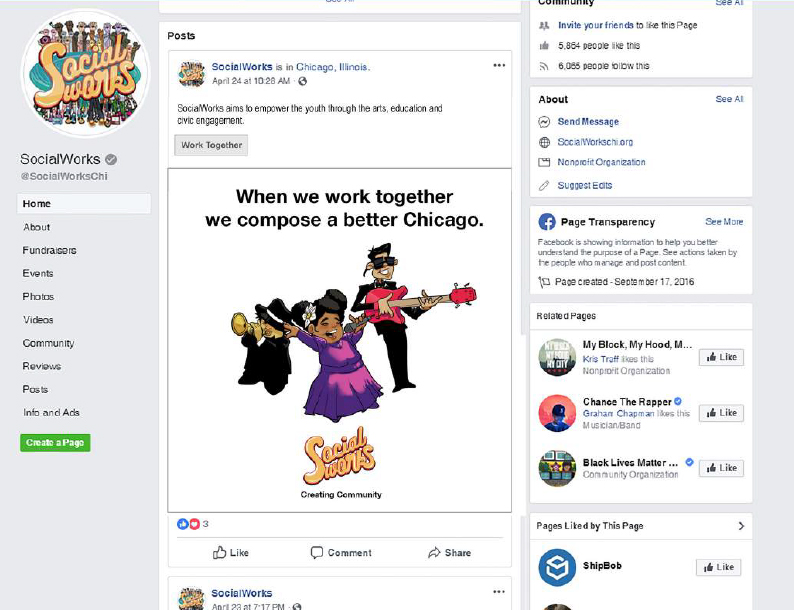
Task: Click the Black Lives Matter page avatar
Action: point(557,468)
